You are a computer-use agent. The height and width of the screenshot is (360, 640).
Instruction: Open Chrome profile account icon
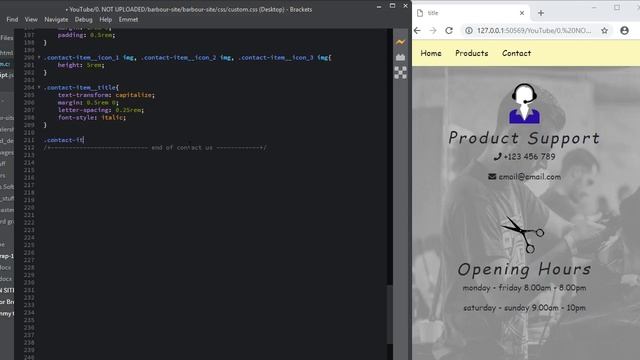tap(624, 31)
